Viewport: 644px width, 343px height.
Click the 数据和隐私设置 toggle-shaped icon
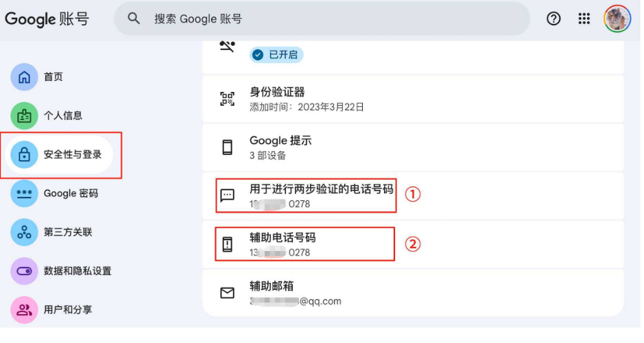click(25, 271)
